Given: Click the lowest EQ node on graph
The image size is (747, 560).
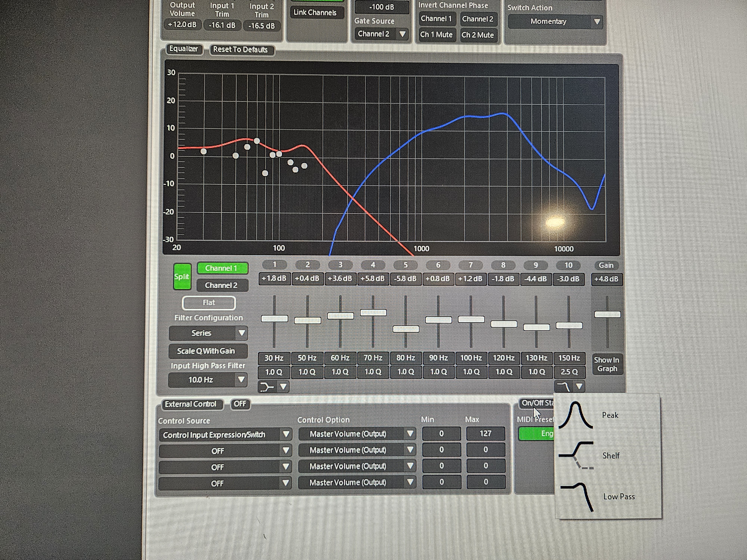Looking at the screenshot, I should click(265, 173).
